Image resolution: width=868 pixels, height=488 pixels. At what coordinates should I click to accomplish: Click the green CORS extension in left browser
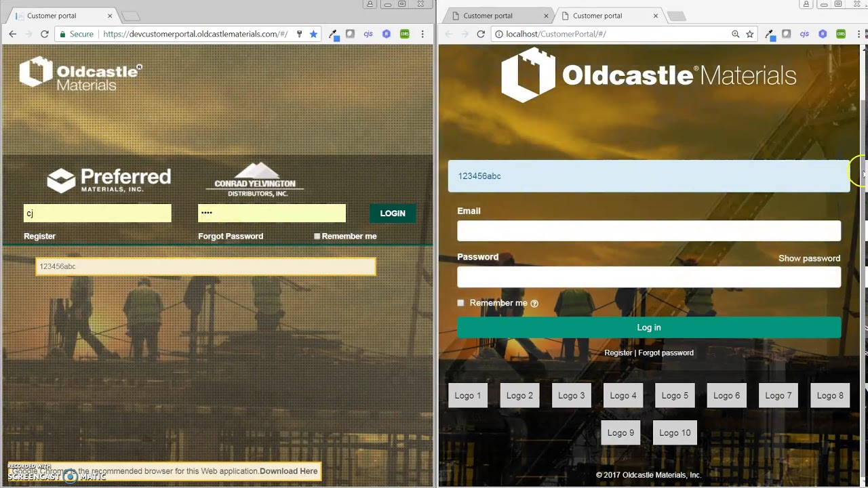click(x=405, y=34)
